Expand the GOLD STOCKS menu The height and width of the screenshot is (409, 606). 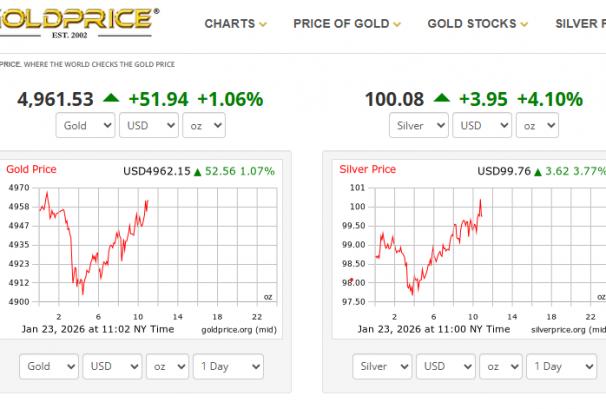pos(478,24)
